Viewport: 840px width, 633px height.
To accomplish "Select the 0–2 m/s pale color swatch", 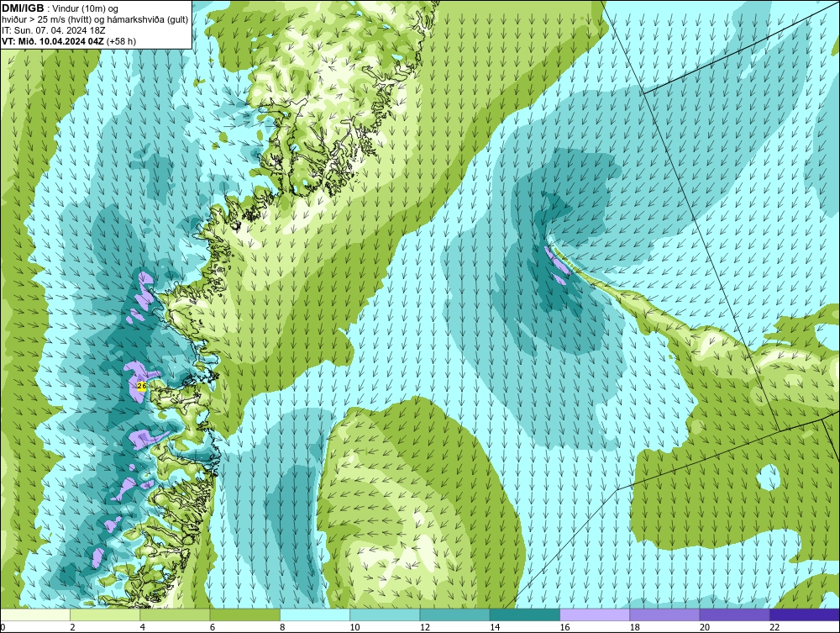I will pyautogui.click(x=34, y=615).
